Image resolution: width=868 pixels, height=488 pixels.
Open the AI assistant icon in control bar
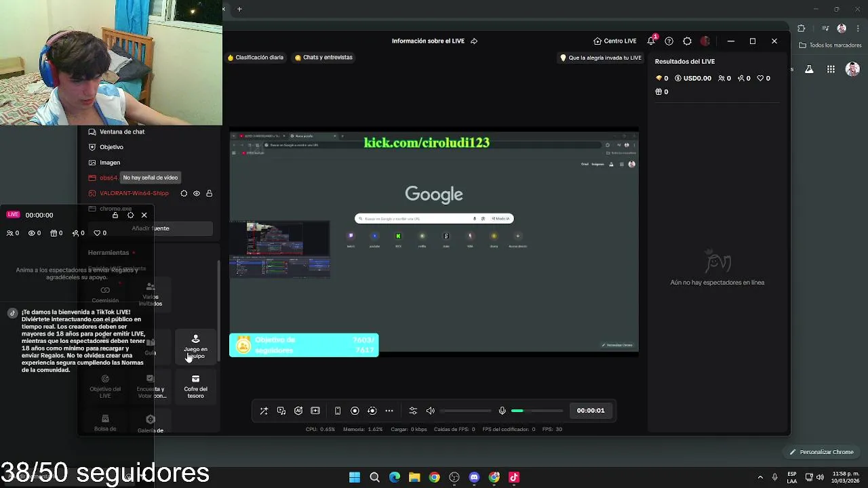(x=298, y=411)
